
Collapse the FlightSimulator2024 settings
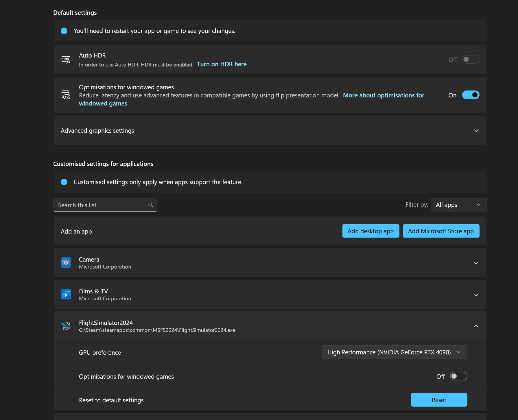click(476, 326)
